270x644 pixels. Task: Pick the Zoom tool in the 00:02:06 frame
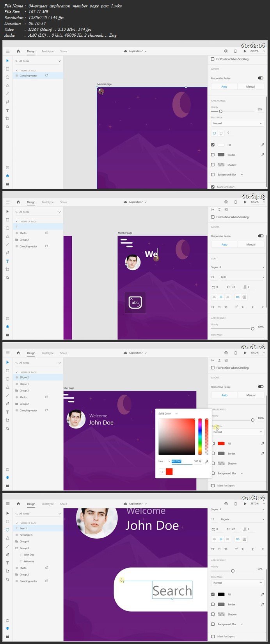point(7,127)
